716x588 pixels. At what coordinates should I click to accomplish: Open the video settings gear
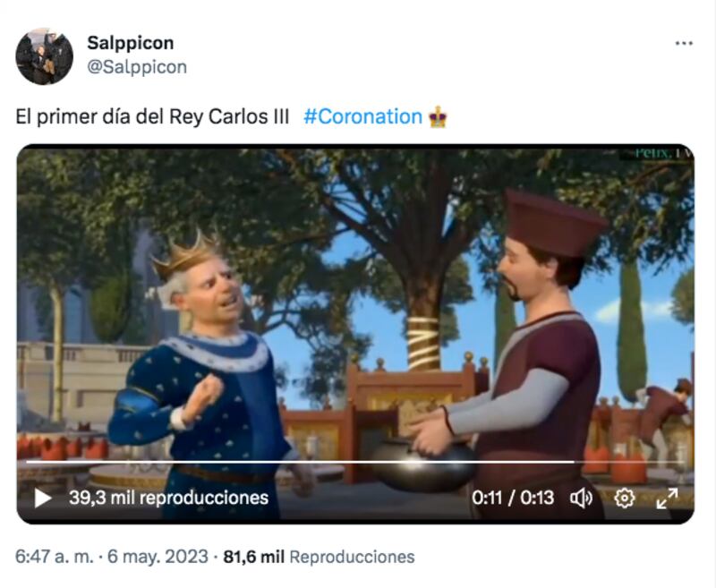[x=624, y=498]
